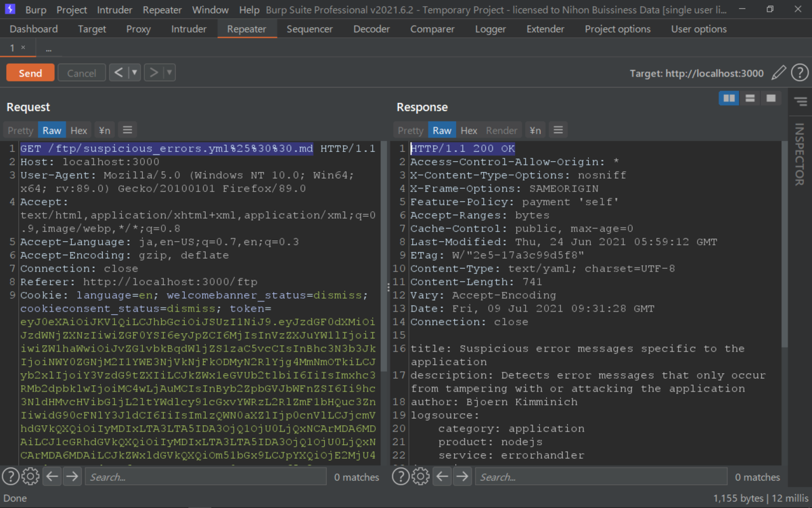This screenshot has width=812, height=508.
Task: Open the INSPECTOR side panel
Action: pyautogui.click(x=799, y=154)
